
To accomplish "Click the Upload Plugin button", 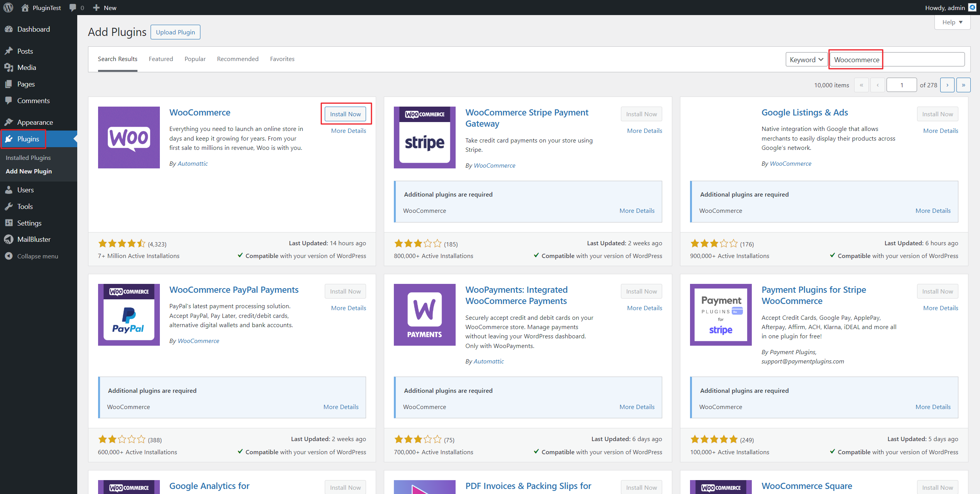I will [175, 32].
